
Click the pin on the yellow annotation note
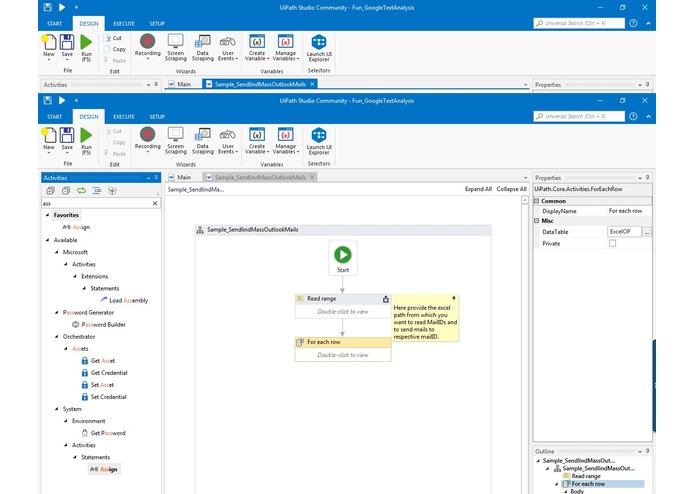click(453, 298)
